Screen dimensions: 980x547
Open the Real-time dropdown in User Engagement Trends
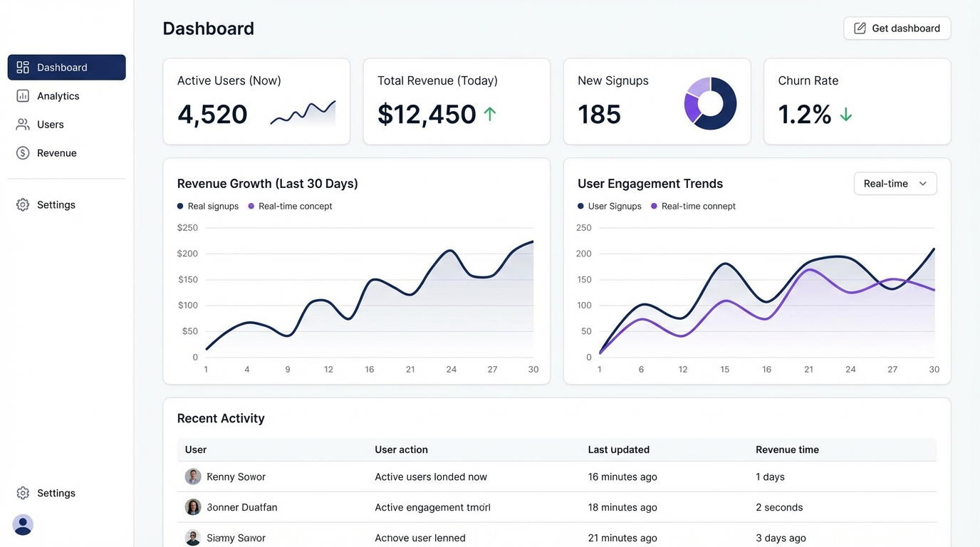(x=895, y=184)
